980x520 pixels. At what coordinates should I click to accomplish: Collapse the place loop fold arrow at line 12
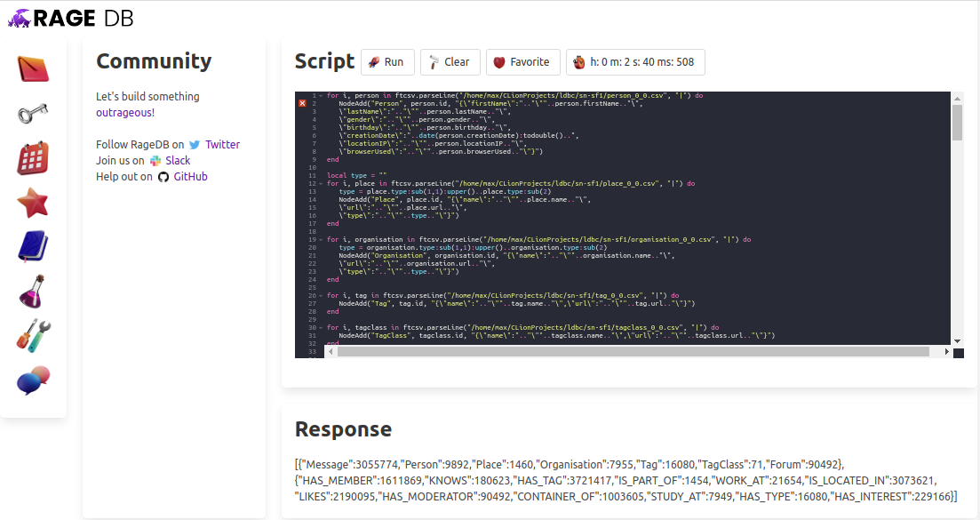(x=322, y=183)
